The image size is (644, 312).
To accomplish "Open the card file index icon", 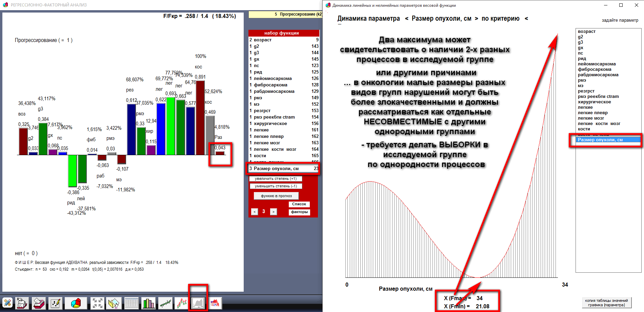I will (39, 303).
